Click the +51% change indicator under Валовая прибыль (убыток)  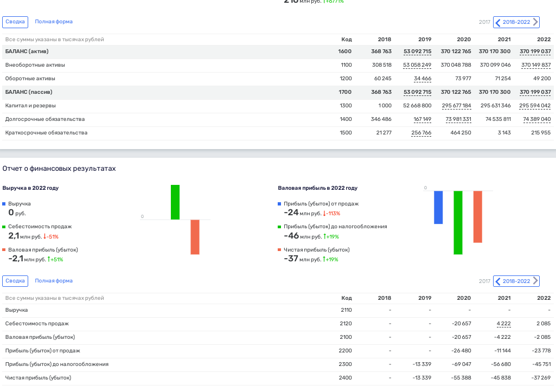click(55, 260)
